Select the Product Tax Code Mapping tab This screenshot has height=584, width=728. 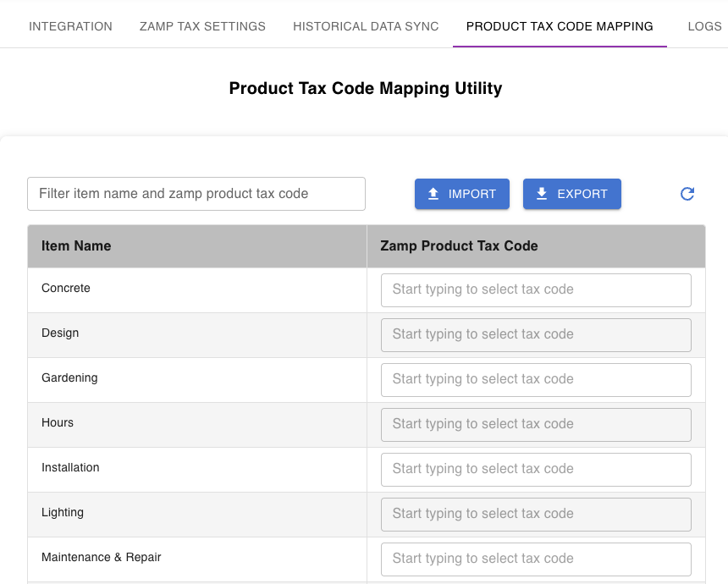coord(560,26)
